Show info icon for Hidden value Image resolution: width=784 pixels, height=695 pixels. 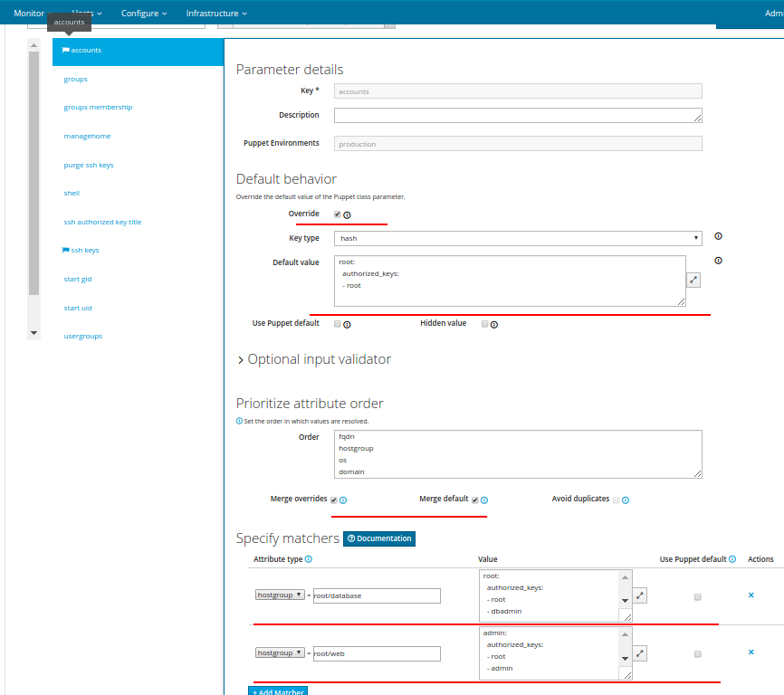pos(494,325)
